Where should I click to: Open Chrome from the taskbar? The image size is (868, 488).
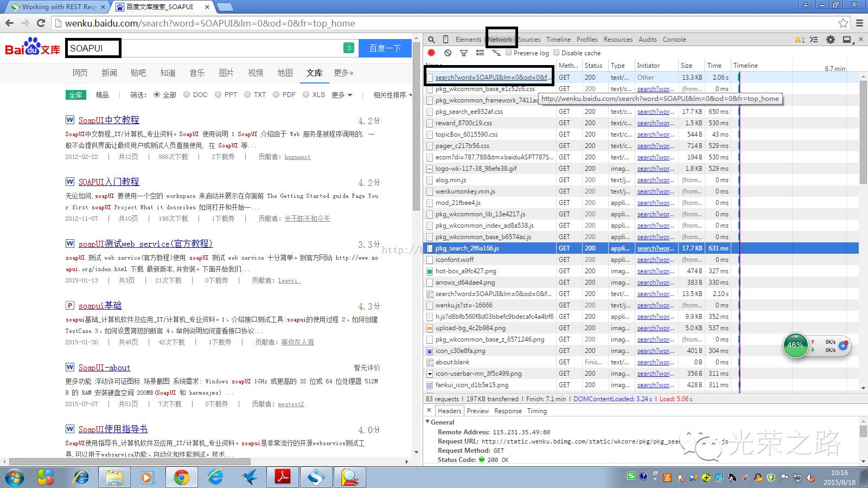[x=182, y=477]
